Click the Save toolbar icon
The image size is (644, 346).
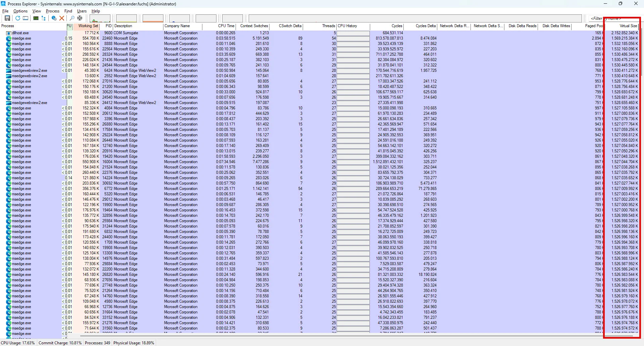(x=7, y=18)
